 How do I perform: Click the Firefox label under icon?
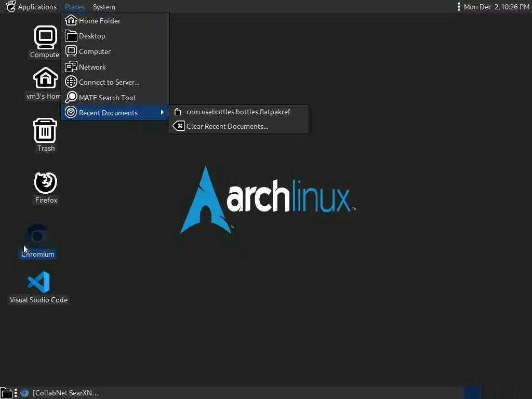(46, 200)
